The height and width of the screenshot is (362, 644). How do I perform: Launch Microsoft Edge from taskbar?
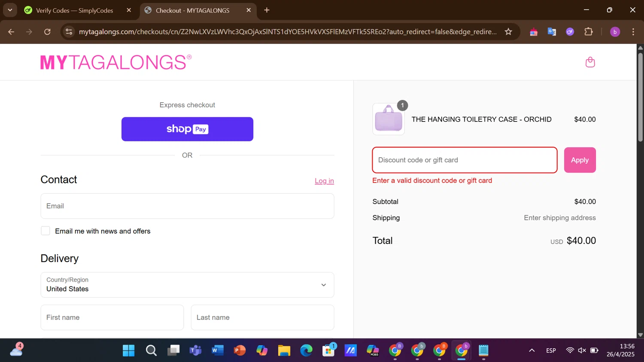[306, 351]
